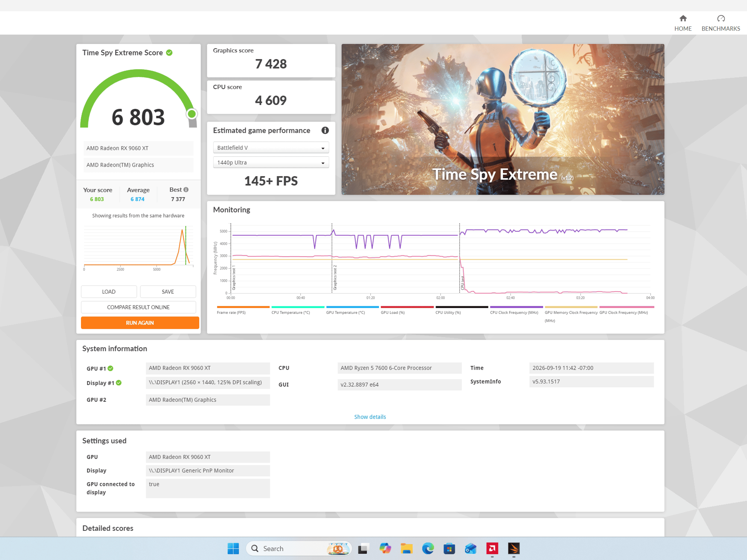Click the 145+ FPS estimate

coord(271,181)
